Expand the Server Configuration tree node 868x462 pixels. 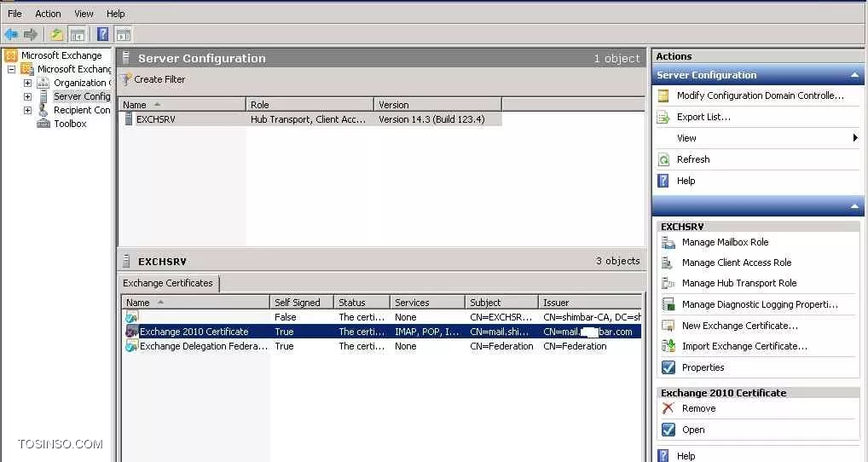click(x=27, y=97)
